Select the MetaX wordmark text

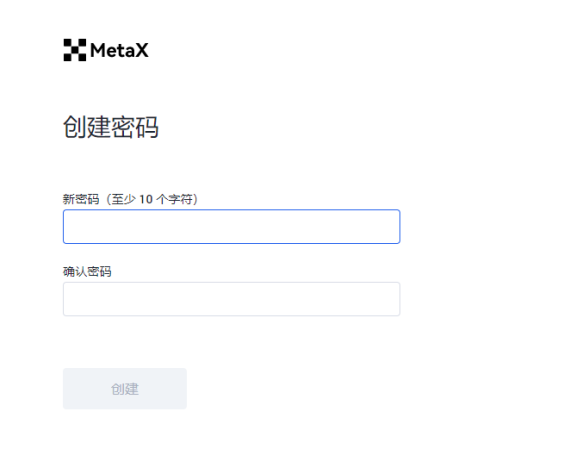pos(119,50)
